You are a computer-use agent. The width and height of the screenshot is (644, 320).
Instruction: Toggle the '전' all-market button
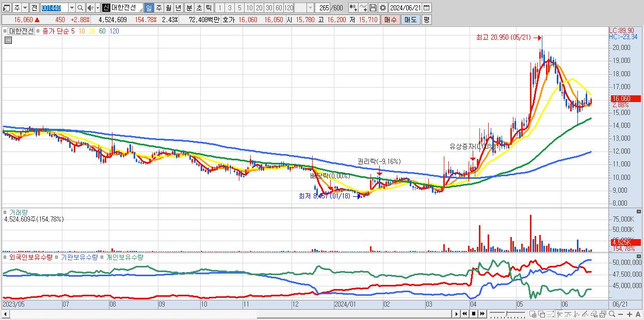point(34,8)
